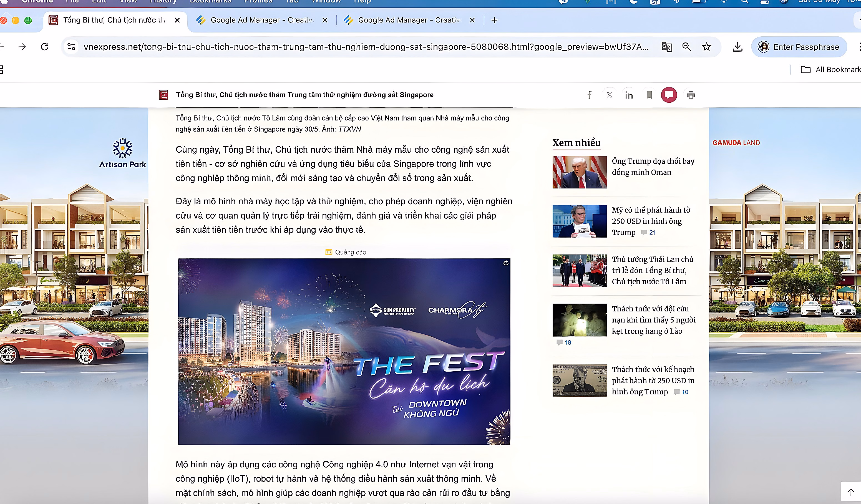Image resolution: width=861 pixels, height=504 pixels.
Task: Open 'Thách thức với kế hoạch phát hành' article
Action: pyautogui.click(x=653, y=380)
